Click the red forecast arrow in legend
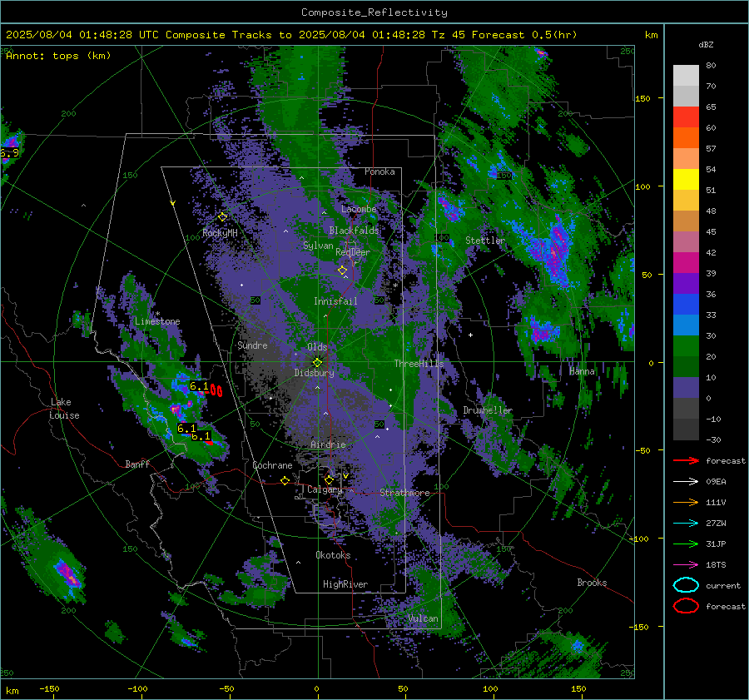 [x=686, y=460]
